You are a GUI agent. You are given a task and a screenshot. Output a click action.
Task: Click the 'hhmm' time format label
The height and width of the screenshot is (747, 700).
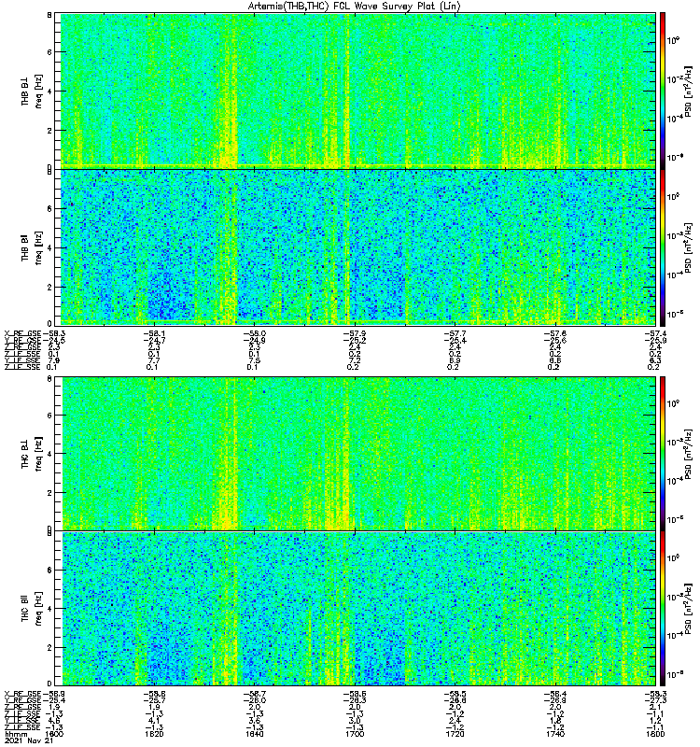14,734
